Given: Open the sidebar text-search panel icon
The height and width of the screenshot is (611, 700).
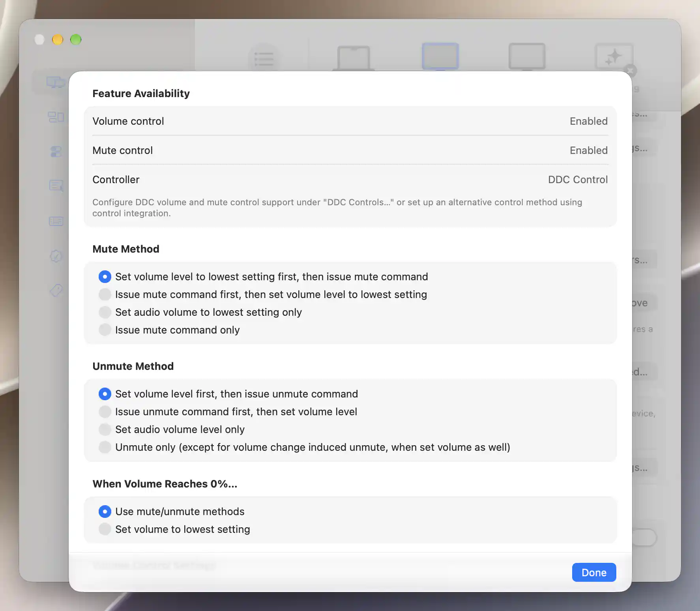Looking at the screenshot, I should (56, 186).
